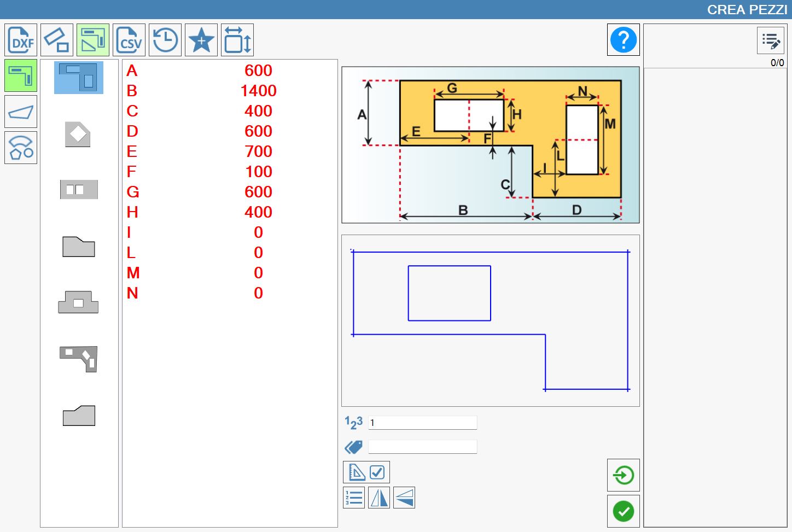Choose the two-square cutout rectangle thumbnail
This screenshot has height=532, width=792.
(x=79, y=190)
